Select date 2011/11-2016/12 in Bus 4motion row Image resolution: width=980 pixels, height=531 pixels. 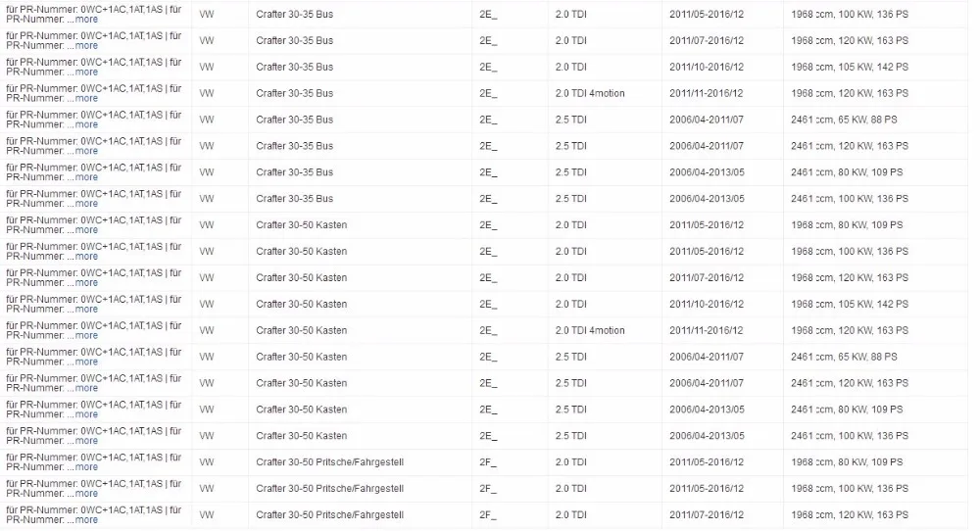tap(707, 93)
